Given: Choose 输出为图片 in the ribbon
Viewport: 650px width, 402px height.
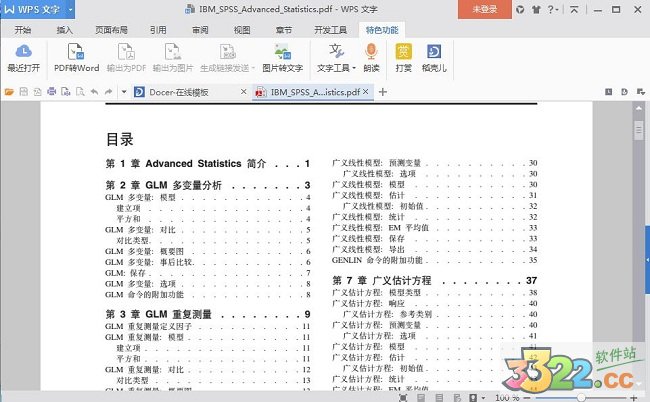Looking at the screenshot, I should click(173, 58).
